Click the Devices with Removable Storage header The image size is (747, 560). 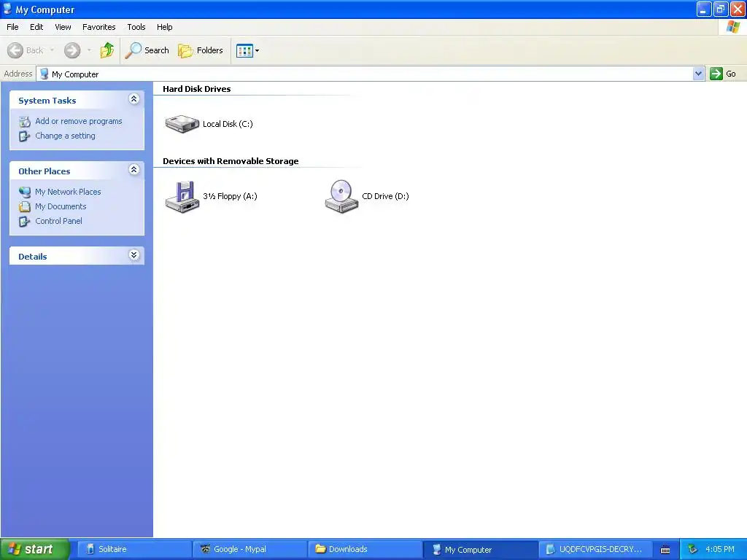click(231, 161)
